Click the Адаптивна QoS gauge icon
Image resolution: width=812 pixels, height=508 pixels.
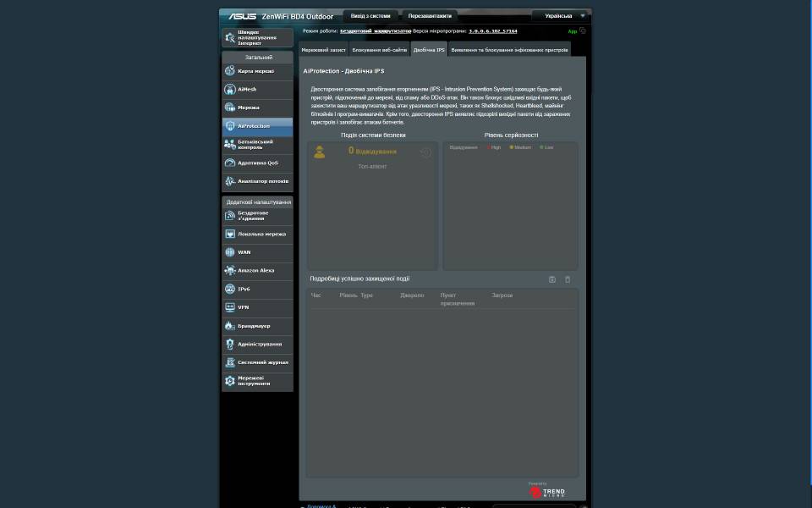230,163
